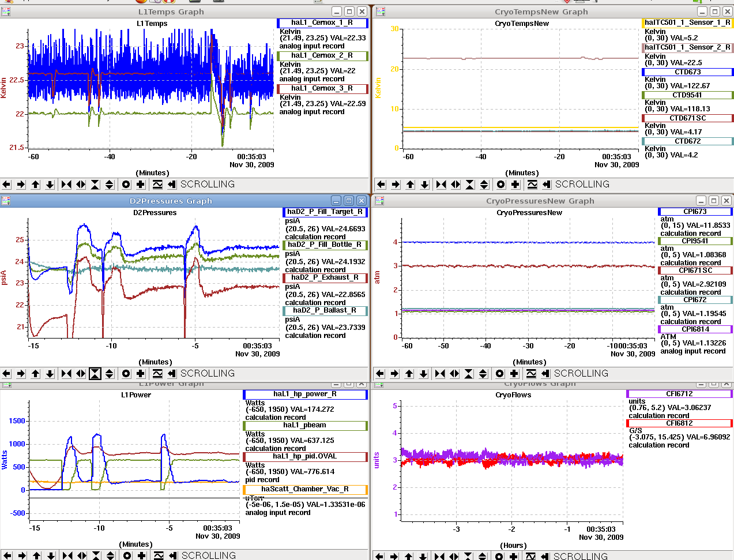Select the CPI6814 purple legend entry
This screenshot has height=560, width=734.
point(695,329)
